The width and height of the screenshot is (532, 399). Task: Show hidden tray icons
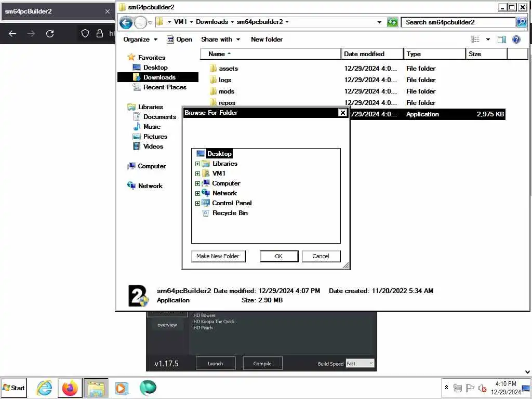(x=446, y=387)
